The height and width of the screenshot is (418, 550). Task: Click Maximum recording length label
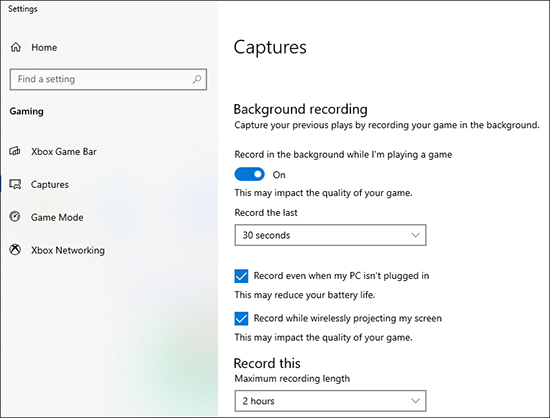pyautogui.click(x=292, y=379)
